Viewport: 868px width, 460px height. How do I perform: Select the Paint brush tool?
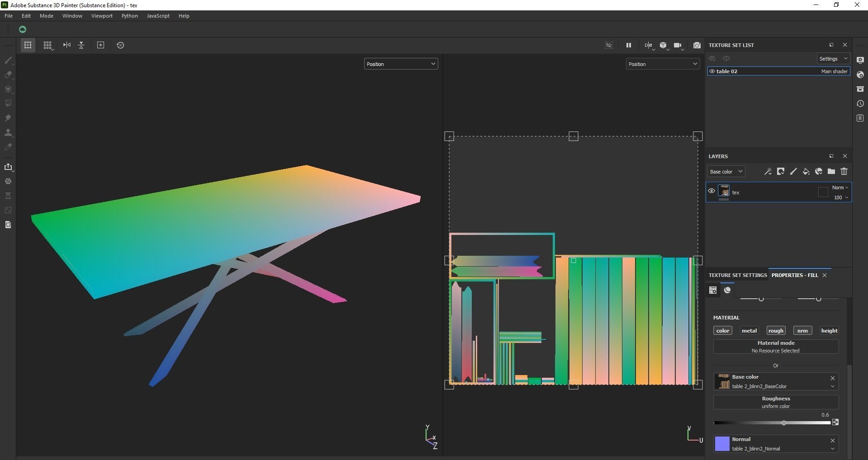click(x=8, y=60)
